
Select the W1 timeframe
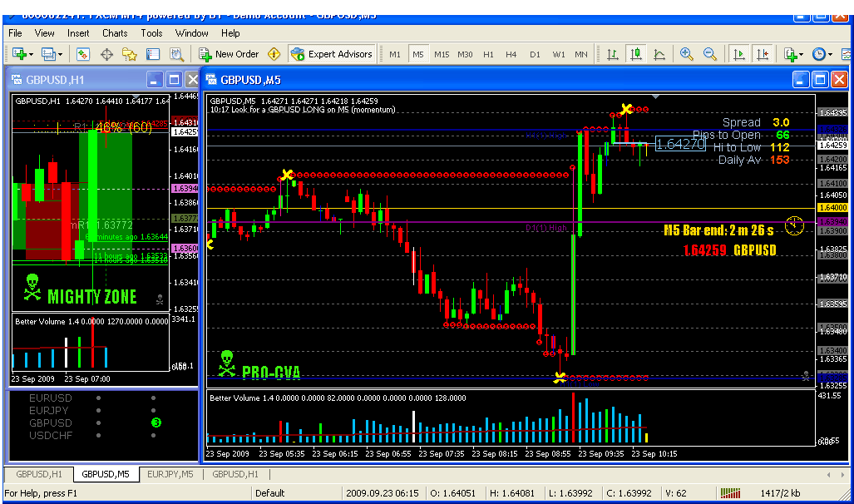click(x=559, y=54)
